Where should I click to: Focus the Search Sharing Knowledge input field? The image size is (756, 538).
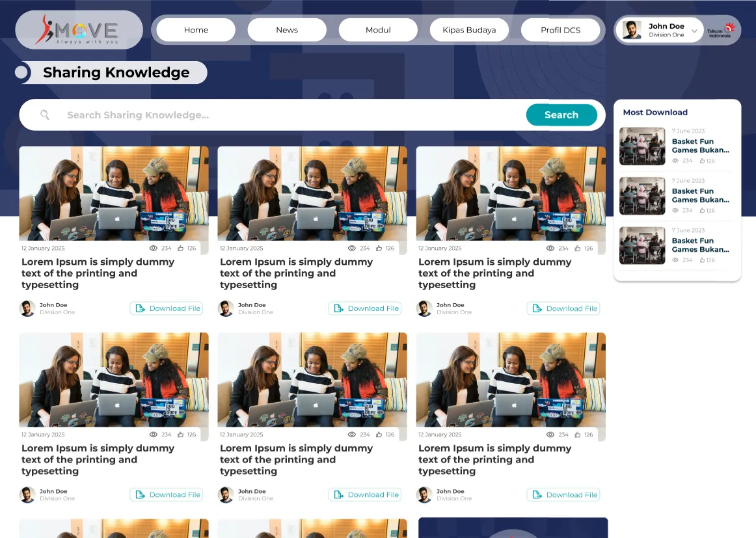[x=290, y=114]
